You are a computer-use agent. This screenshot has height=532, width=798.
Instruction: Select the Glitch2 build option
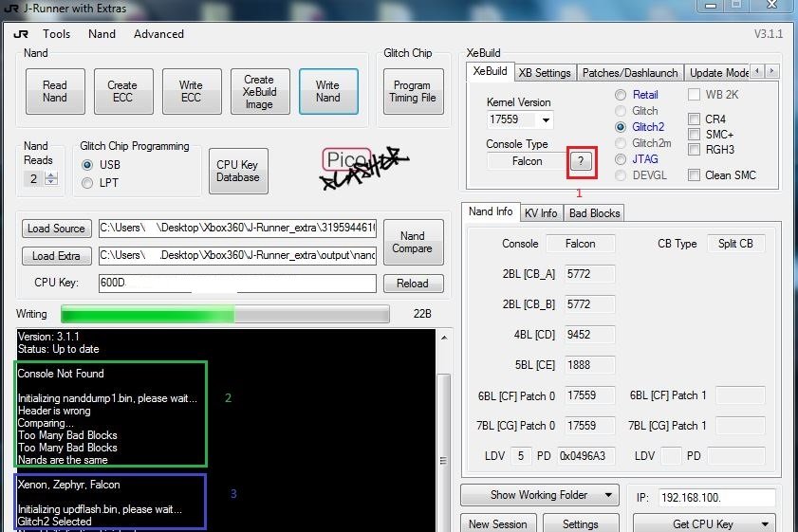coord(640,127)
